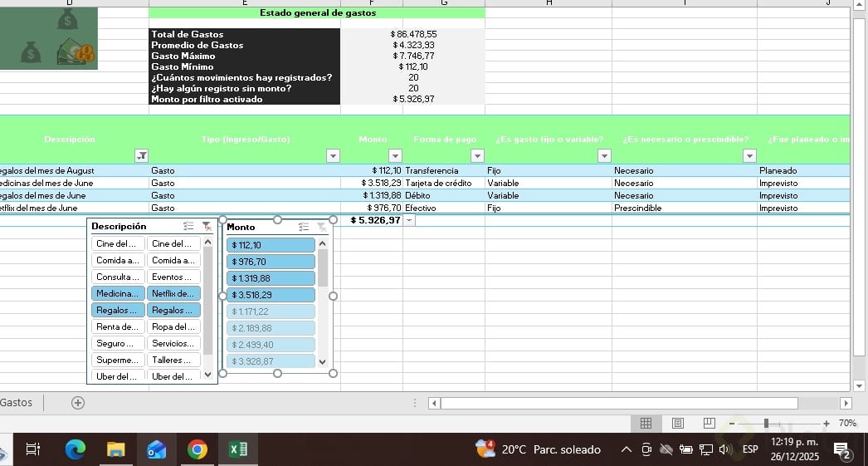Open the weather widget showing 20°C

click(538, 449)
